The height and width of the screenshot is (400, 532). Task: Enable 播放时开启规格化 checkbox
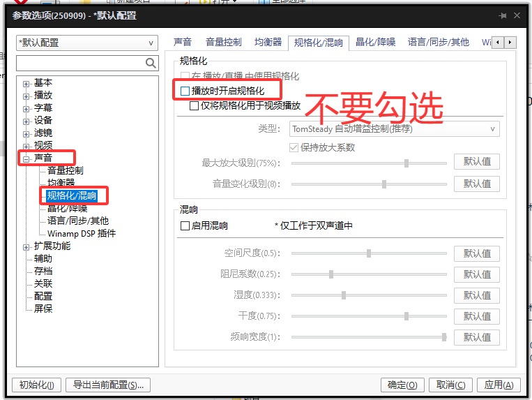(185, 91)
